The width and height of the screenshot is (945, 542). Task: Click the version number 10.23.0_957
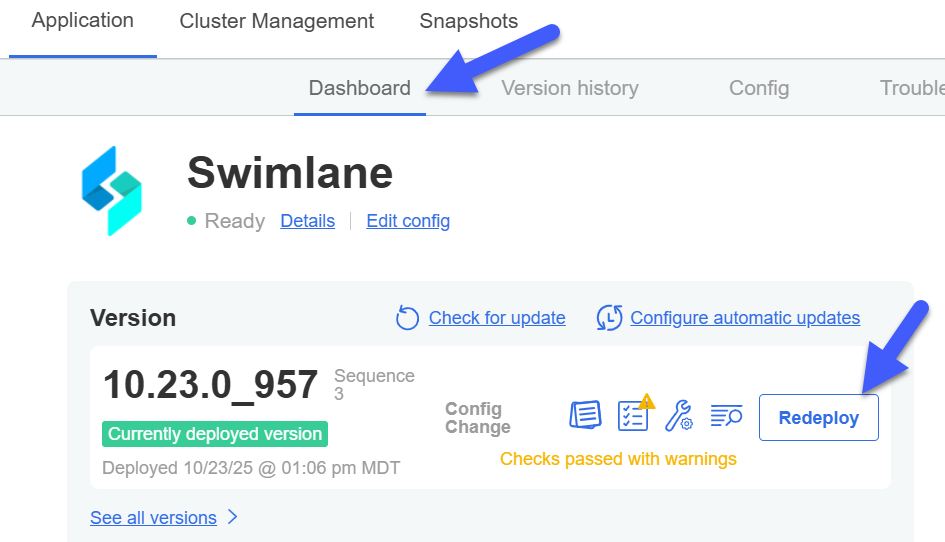tap(210, 385)
